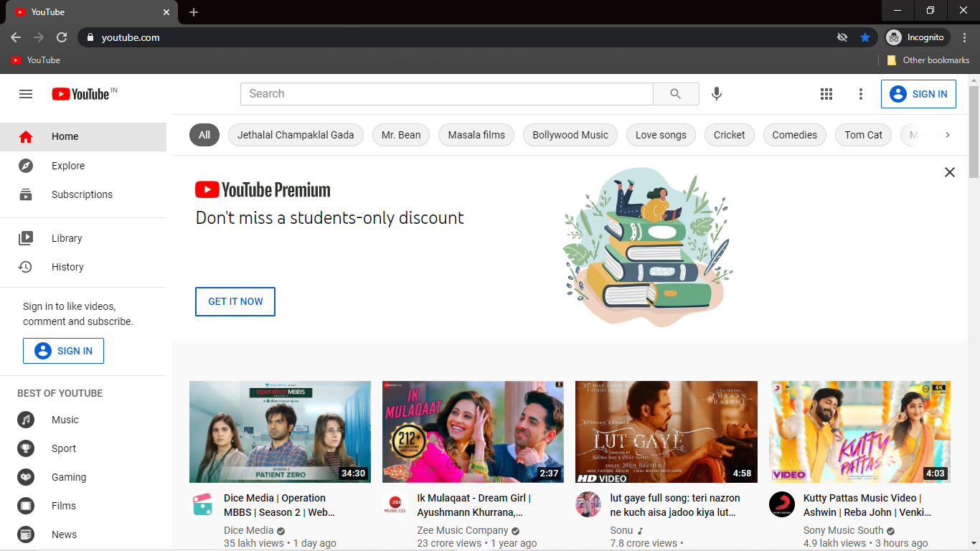Click the Sony Music South avatar
This screenshot has width=980, height=551.
[782, 504]
